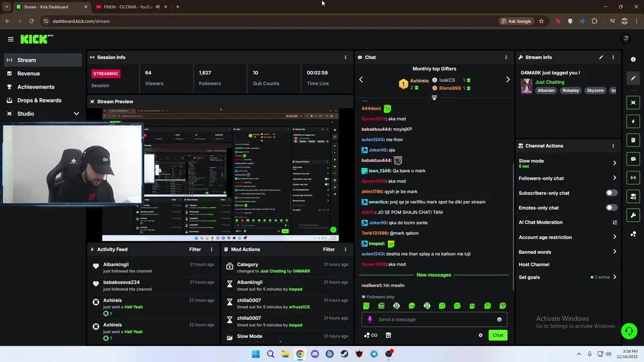Screen dimensions: 644x362
Task: Toggle the wrench stream info widget icon
Action: pyautogui.click(x=633, y=215)
